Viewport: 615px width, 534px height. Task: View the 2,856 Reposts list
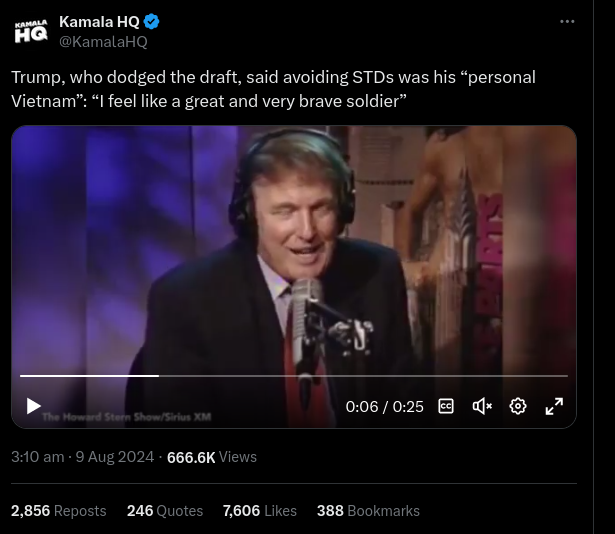pyautogui.click(x=58, y=510)
